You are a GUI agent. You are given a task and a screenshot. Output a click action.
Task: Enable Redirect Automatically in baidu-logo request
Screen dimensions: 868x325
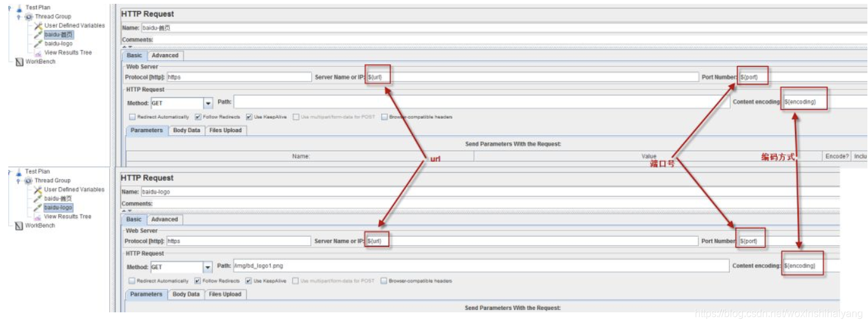(x=132, y=281)
